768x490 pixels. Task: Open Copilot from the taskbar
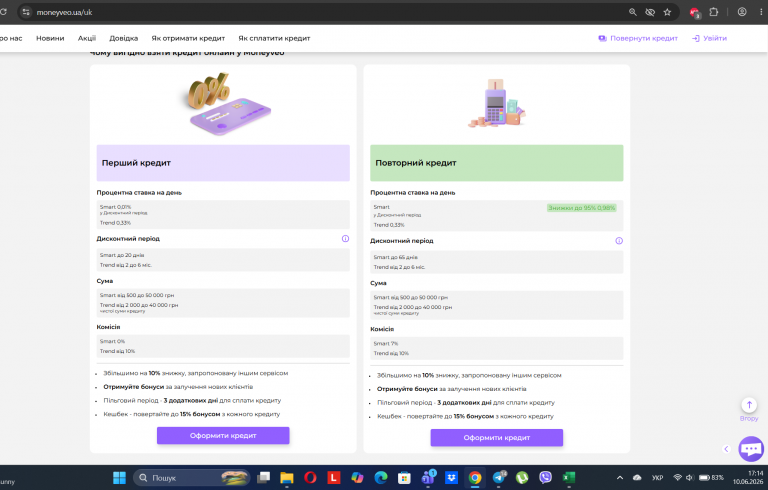pyautogui.click(x=357, y=477)
